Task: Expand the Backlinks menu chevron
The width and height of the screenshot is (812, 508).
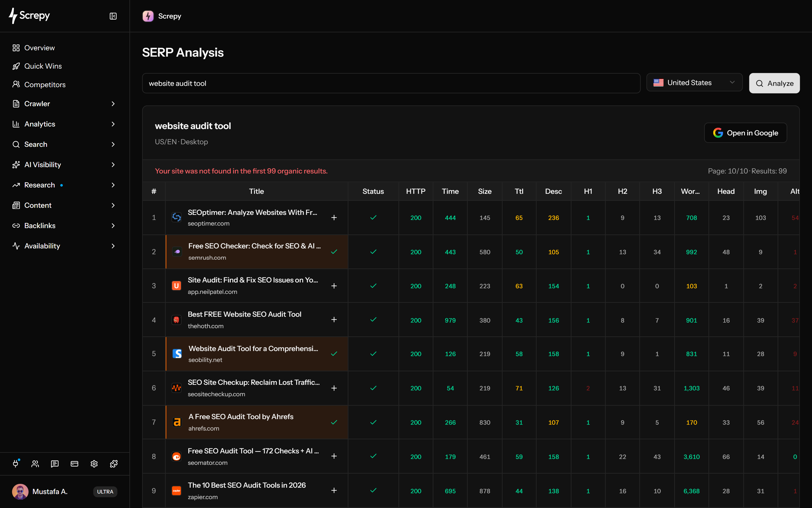Action: tap(113, 226)
